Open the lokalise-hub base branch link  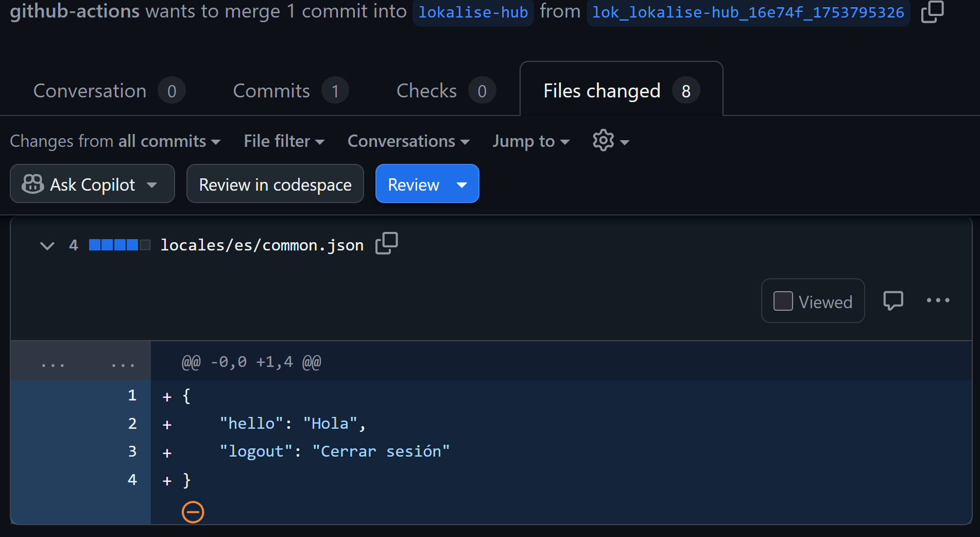tap(473, 12)
